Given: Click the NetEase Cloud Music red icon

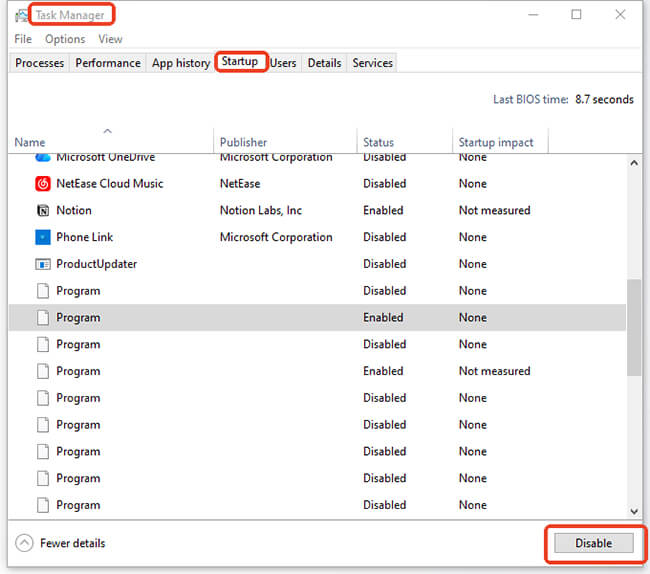Looking at the screenshot, I should pyautogui.click(x=43, y=184).
